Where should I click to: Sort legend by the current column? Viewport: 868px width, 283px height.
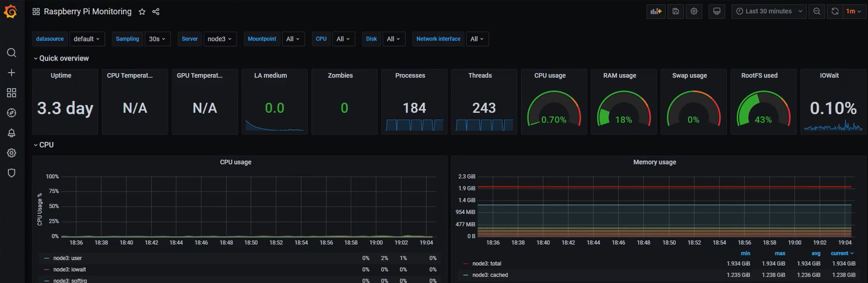pyautogui.click(x=842, y=253)
